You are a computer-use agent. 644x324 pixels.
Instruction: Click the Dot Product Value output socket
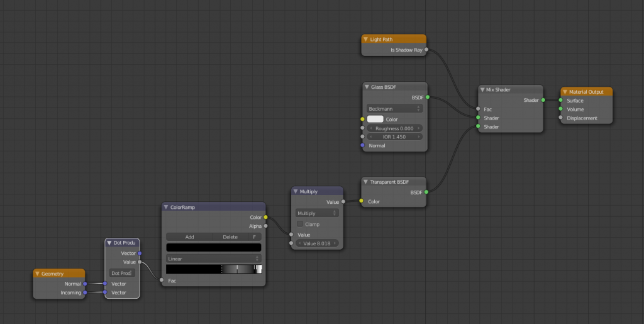(140, 262)
